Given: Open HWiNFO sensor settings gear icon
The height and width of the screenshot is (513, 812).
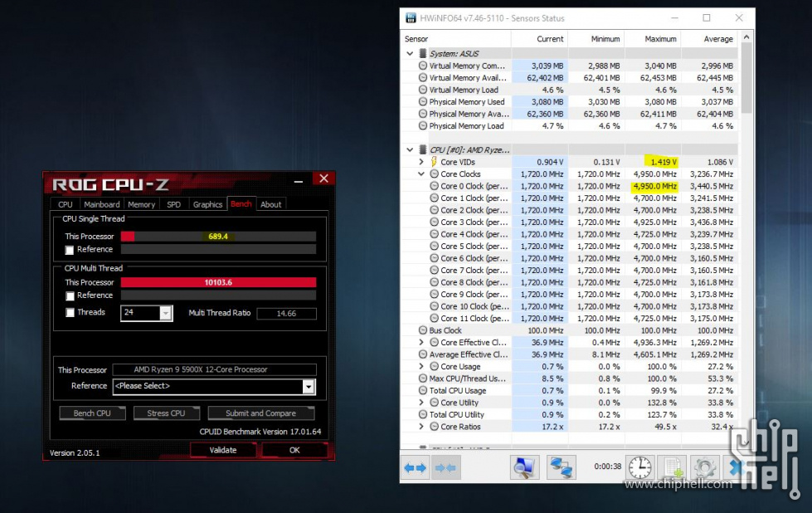Looking at the screenshot, I should click(x=705, y=468).
